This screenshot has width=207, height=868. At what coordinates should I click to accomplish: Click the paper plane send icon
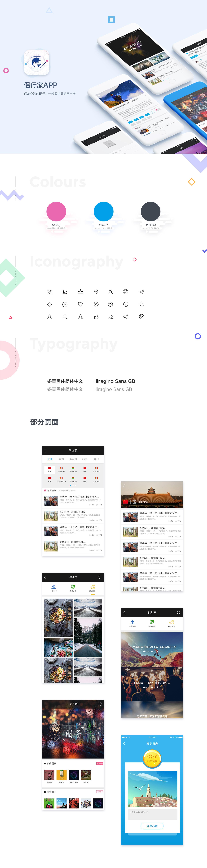coord(142,292)
